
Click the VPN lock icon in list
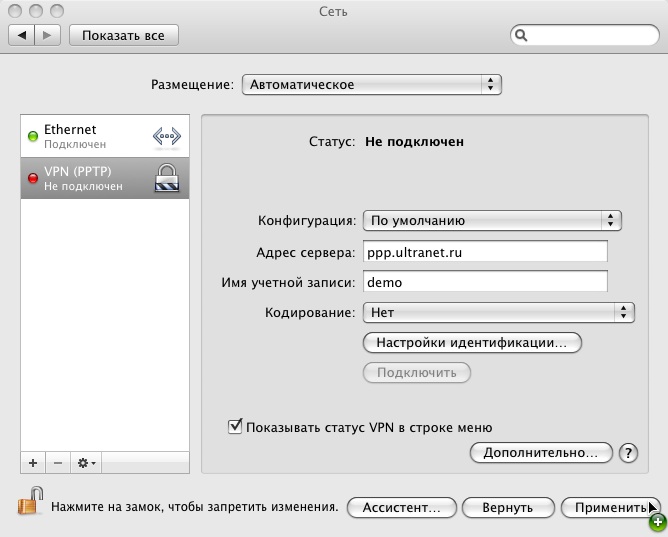pos(166,177)
